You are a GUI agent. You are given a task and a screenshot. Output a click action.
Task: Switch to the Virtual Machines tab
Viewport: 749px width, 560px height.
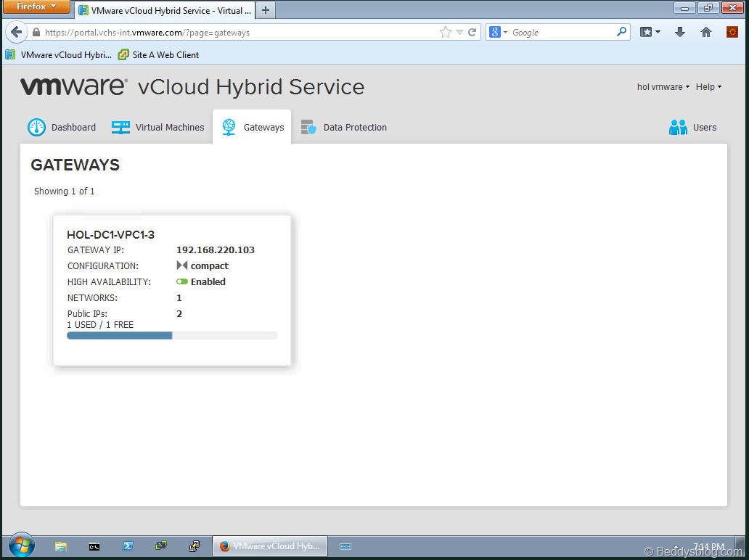point(157,127)
